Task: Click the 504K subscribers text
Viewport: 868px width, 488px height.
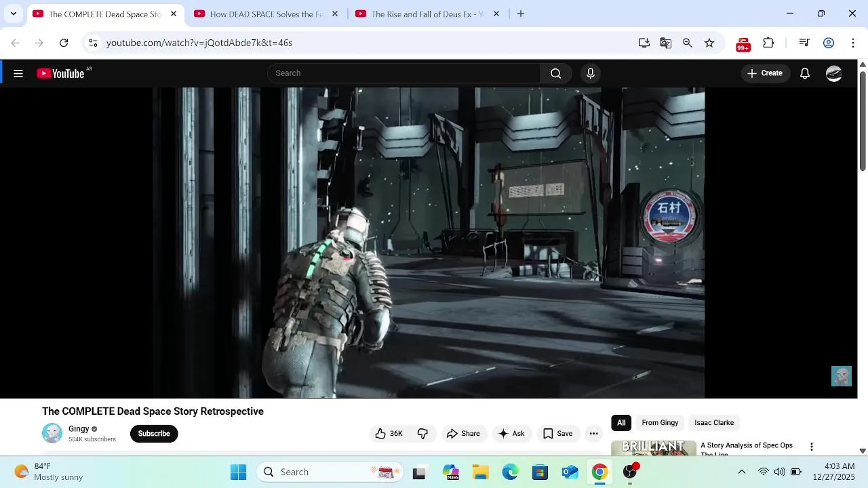Action: coord(92,439)
